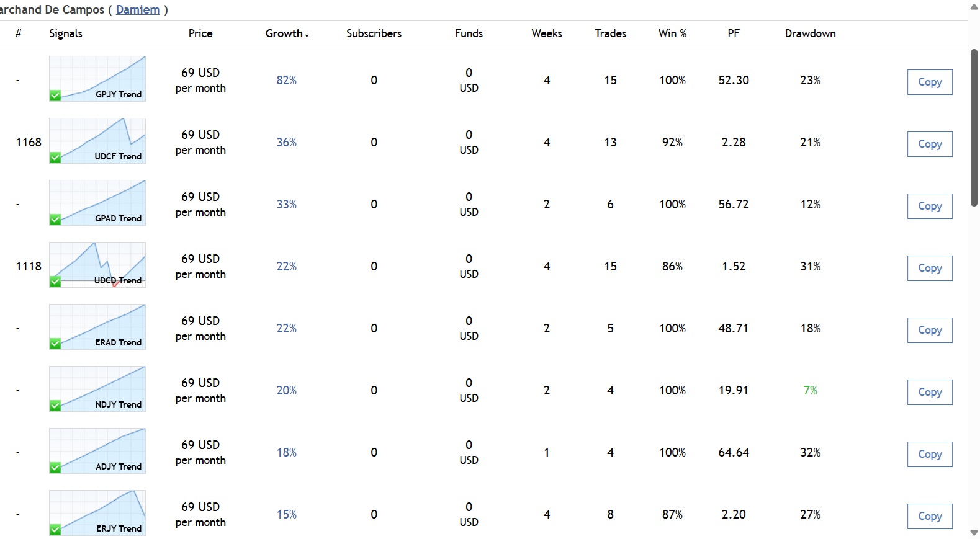980x539 pixels.
Task: Click the scrollbar down arrow
Action: pos(974,533)
